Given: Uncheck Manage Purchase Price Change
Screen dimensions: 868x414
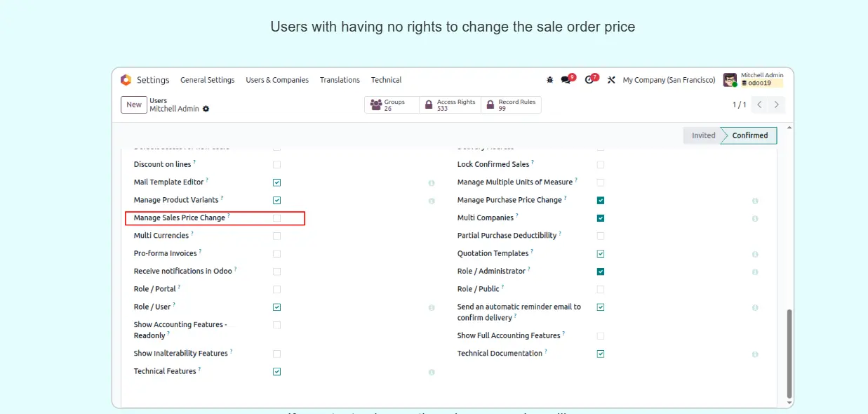Looking at the screenshot, I should 601,201.
